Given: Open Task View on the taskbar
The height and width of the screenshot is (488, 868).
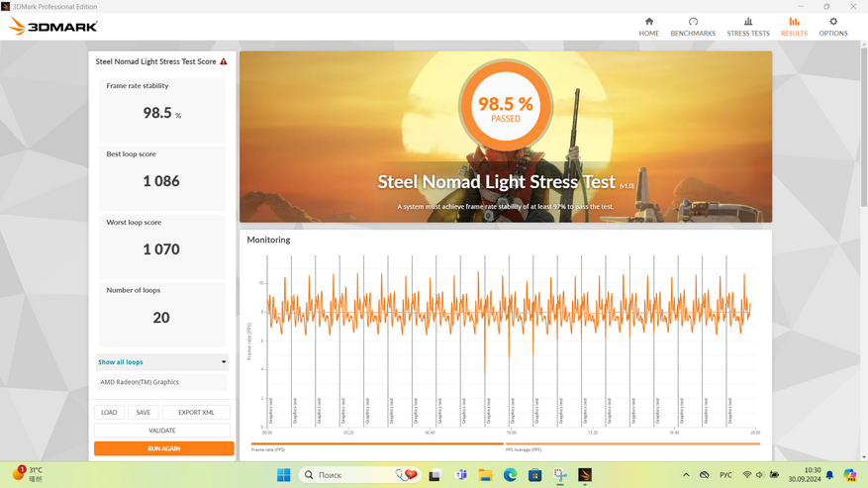Looking at the screenshot, I should pos(434,475).
